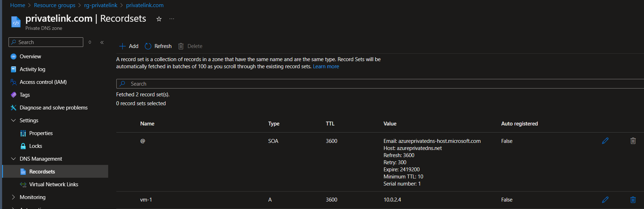Collapse the sidebar with the double chevron icon
The height and width of the screenshot is (209, 644).
(x=102, y=42)
